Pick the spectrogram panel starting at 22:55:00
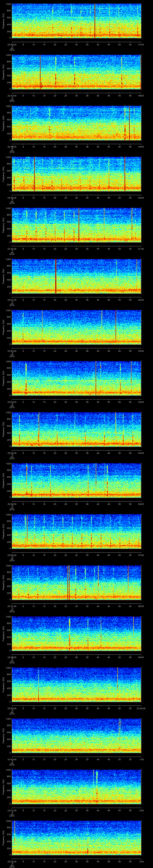153x868 pixels. [x=77, y=481]
